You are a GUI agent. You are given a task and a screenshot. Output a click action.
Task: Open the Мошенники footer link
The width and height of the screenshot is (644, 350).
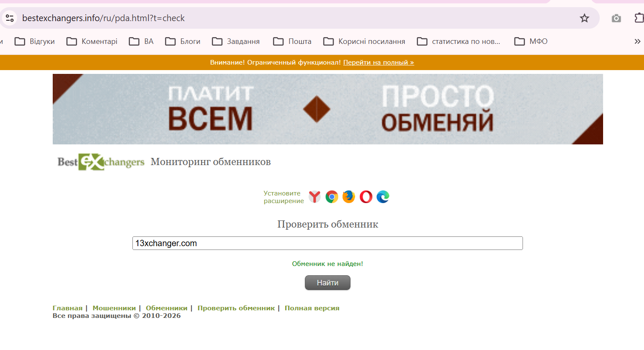click(x=114, y=308)
